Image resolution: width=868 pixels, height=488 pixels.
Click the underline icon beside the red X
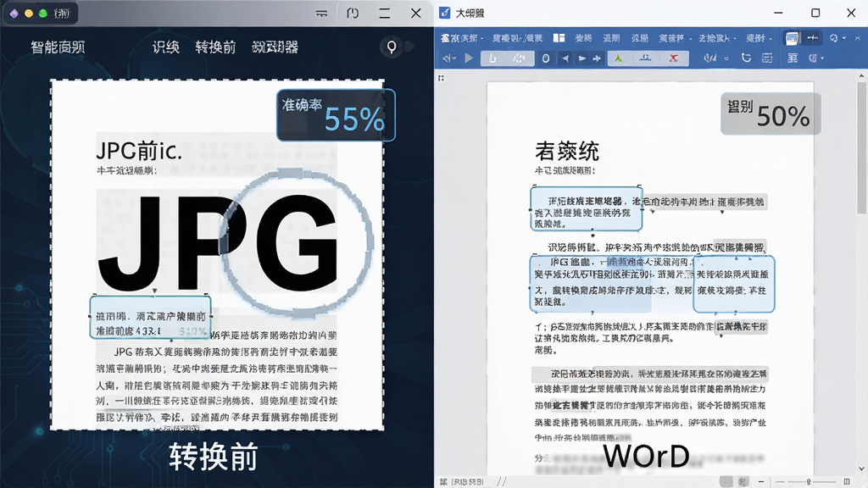click(645, 58)
